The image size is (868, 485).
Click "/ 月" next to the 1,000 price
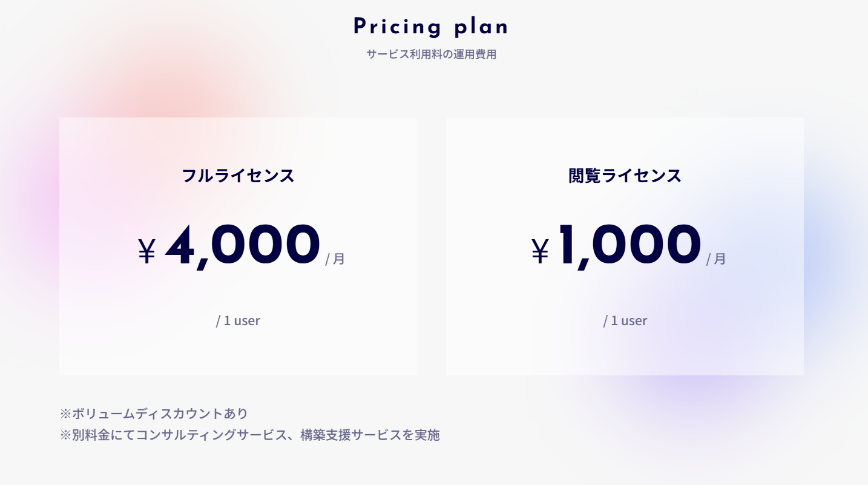tap(716, 259)
